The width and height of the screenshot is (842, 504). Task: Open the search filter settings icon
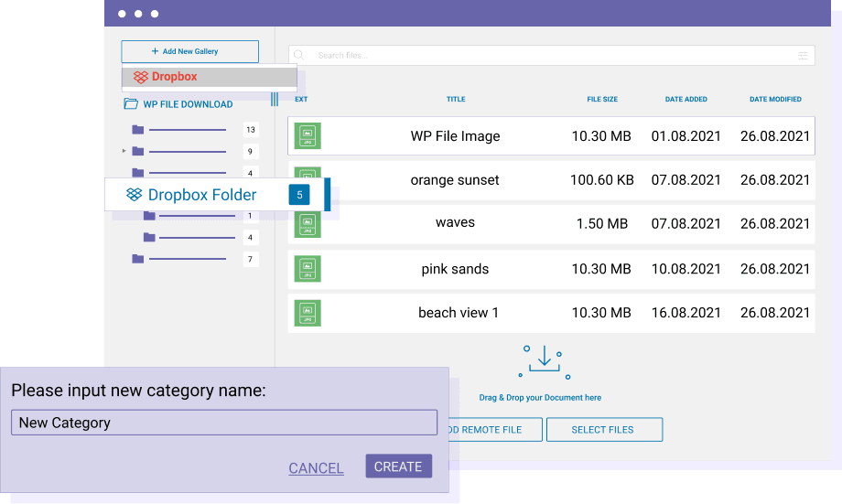coord(803,56)
